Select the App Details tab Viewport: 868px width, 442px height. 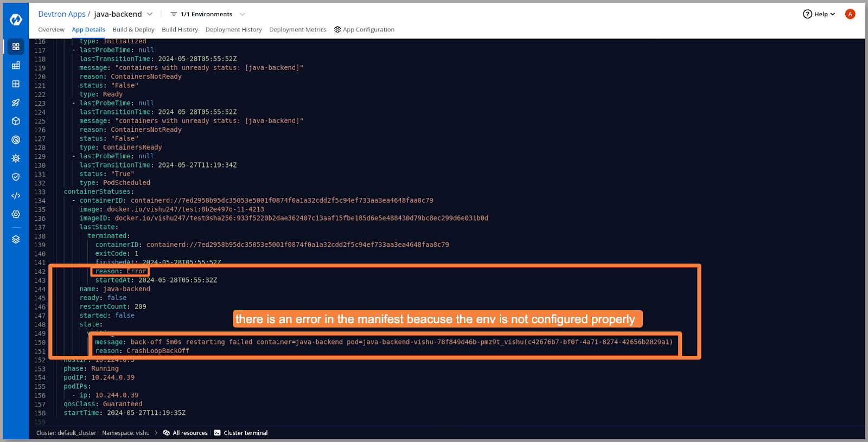[88, 30]
